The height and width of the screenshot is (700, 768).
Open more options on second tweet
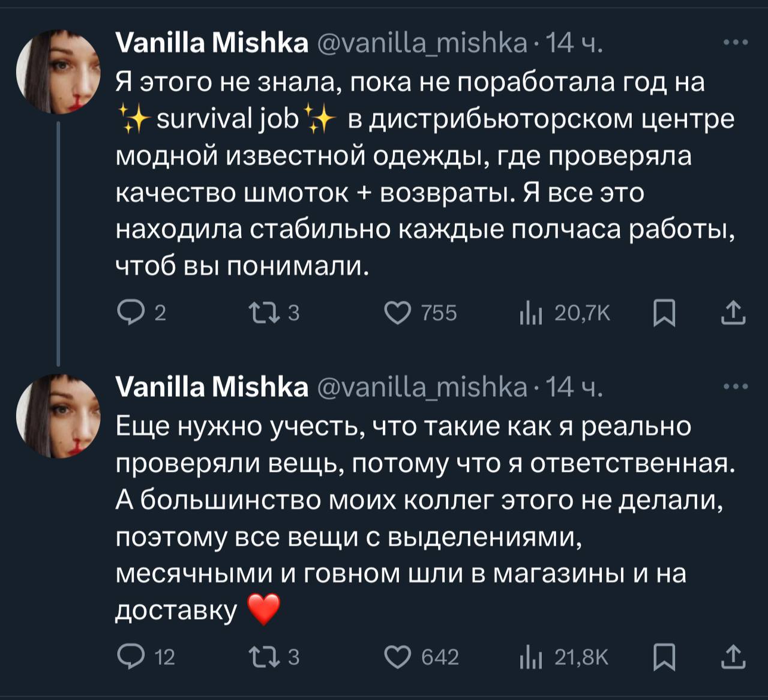[736, 387]
